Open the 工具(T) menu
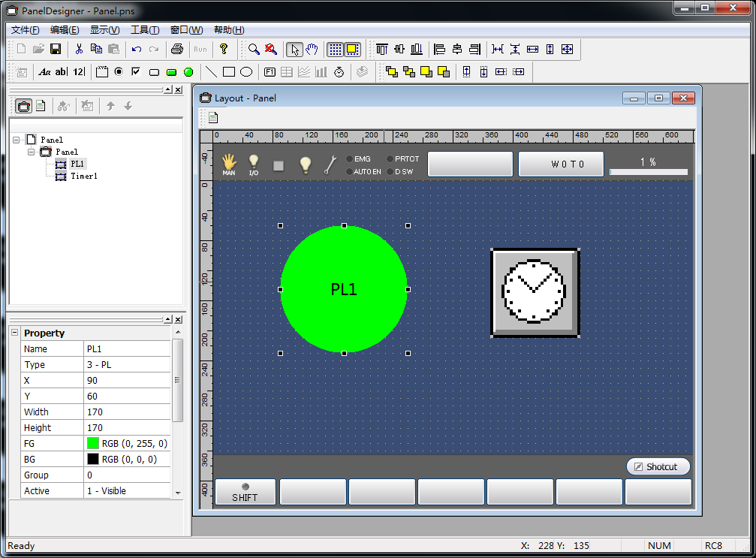 [144, 30]
